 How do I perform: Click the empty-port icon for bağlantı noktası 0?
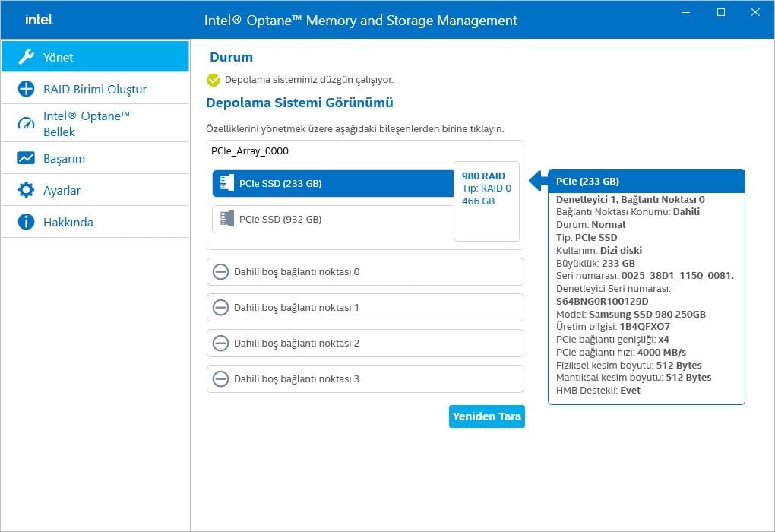coord(220,272)
